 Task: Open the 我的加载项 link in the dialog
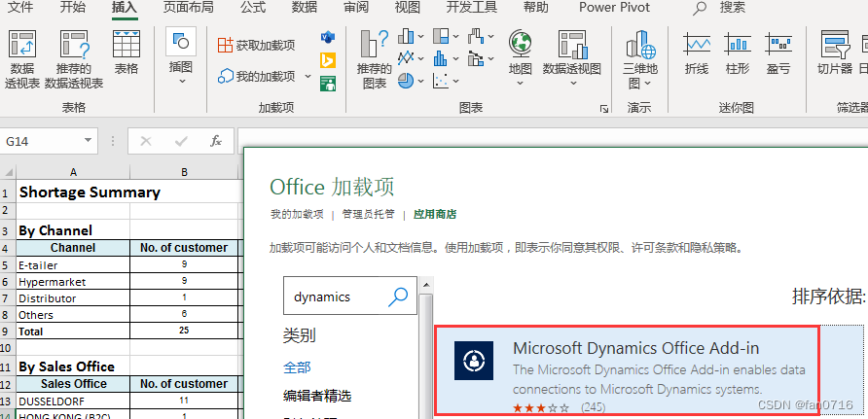pyautogui.click(x=297, y=215)
